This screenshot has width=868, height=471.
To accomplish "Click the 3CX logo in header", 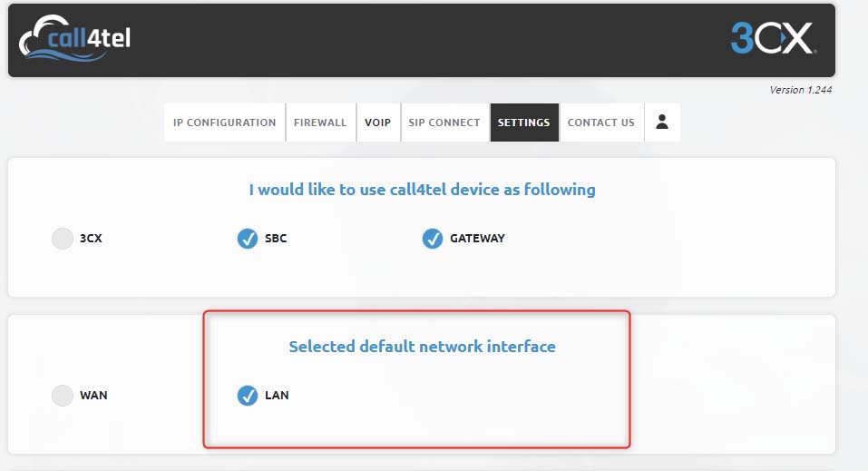I will tap(774, 38).
